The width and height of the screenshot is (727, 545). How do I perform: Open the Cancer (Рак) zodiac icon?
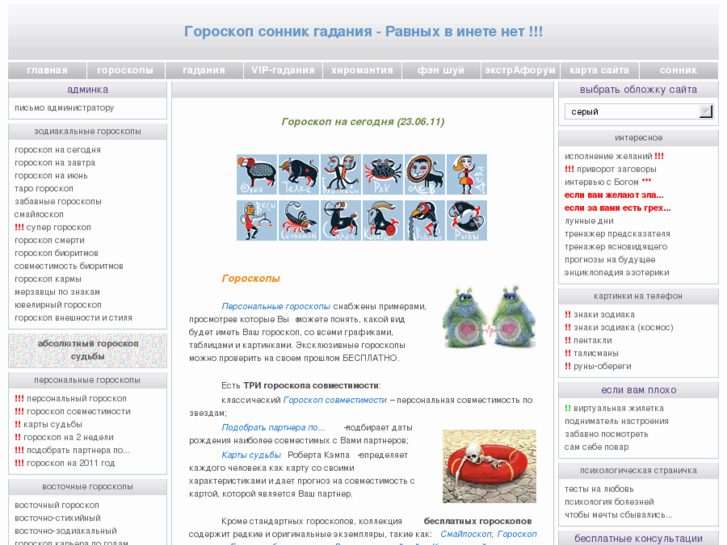click(x=383, y=174)
